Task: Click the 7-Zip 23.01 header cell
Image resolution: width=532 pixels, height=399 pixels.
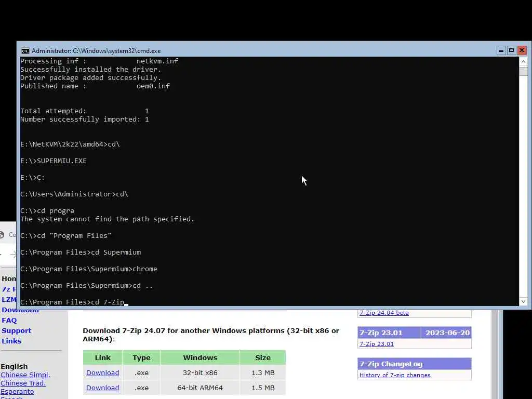Action: coord(389,333)
